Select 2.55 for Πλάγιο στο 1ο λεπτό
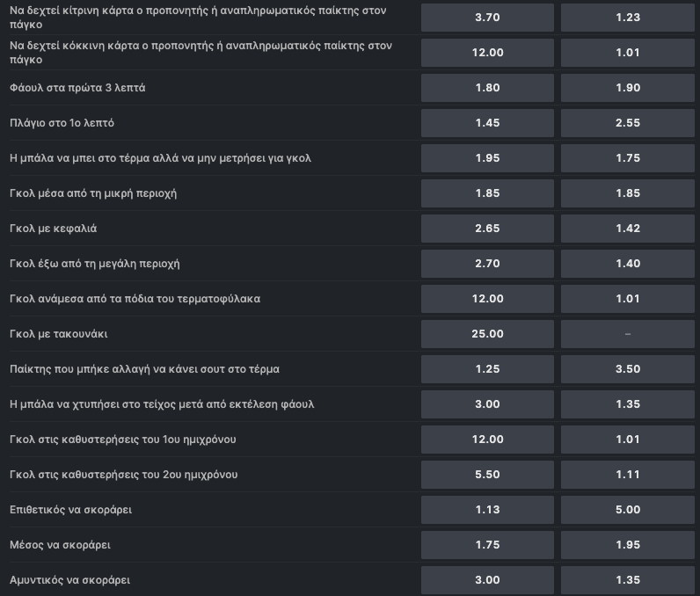The height and width of the screenshot is (596, 700). coord(627,123)
